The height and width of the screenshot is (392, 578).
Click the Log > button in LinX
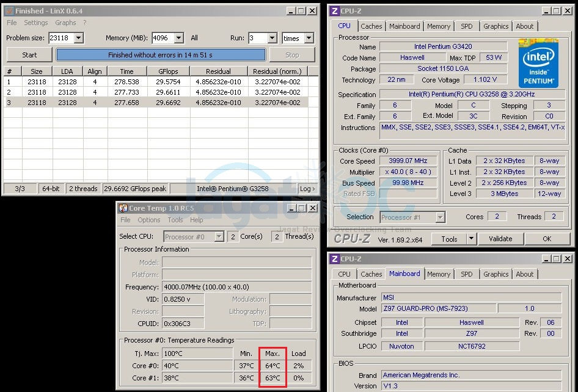pyautogui.click(x=308, y=189)
